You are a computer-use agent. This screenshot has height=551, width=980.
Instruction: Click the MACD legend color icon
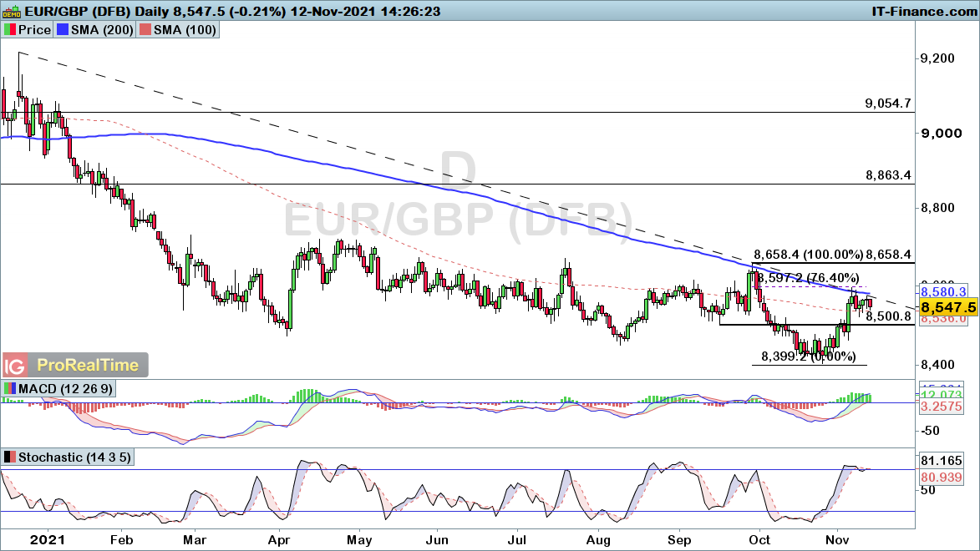pyautogui.click(x=9, y=388)
